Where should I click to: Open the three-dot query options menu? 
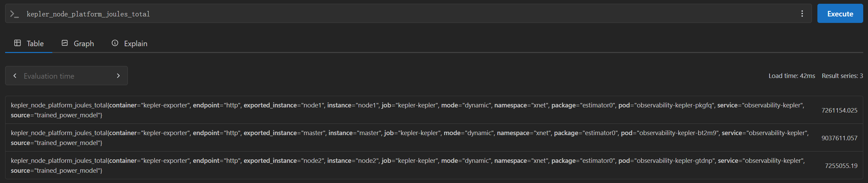click(x=802, y=14)
